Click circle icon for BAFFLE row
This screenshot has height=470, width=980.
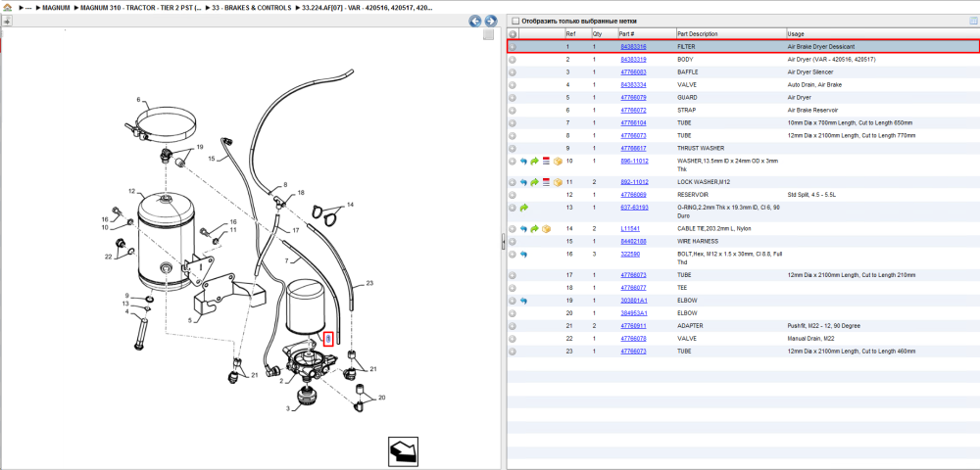(513, 72)
